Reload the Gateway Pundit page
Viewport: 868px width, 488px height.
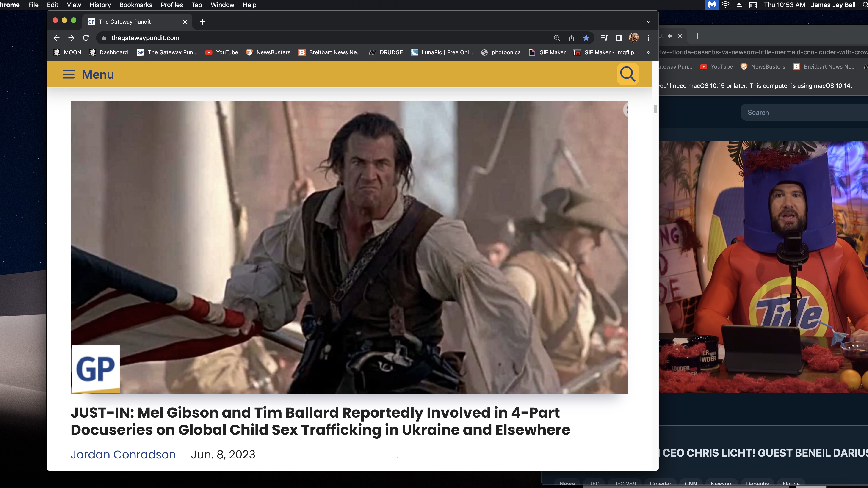click(x=86, y=38)
